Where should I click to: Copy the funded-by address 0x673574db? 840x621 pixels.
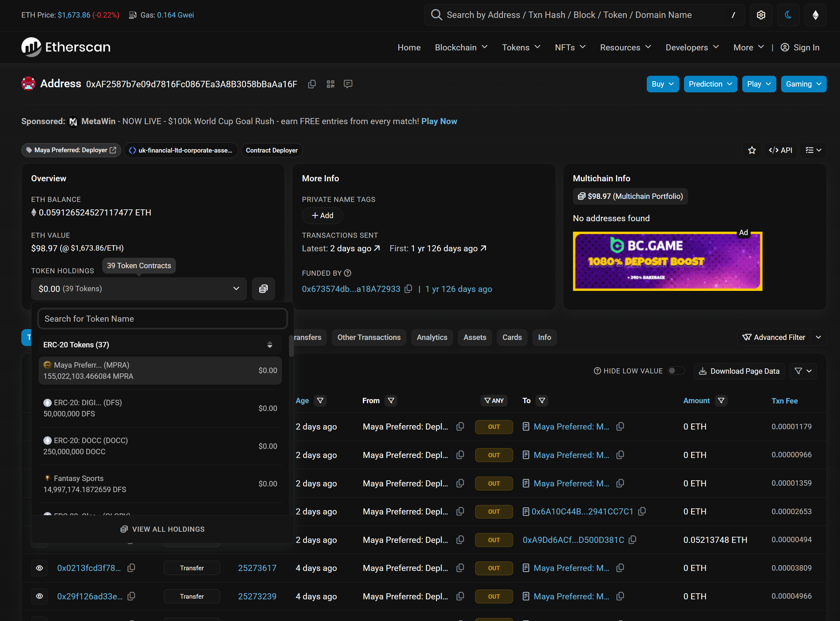[408, 289]
